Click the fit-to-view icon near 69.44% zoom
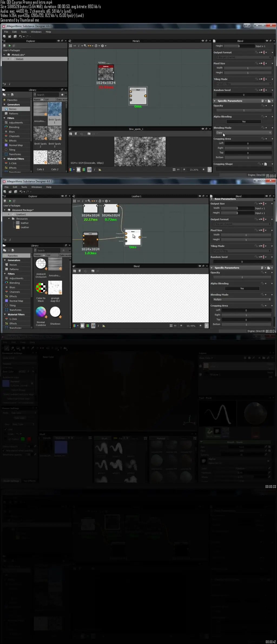 pos(171,326)
